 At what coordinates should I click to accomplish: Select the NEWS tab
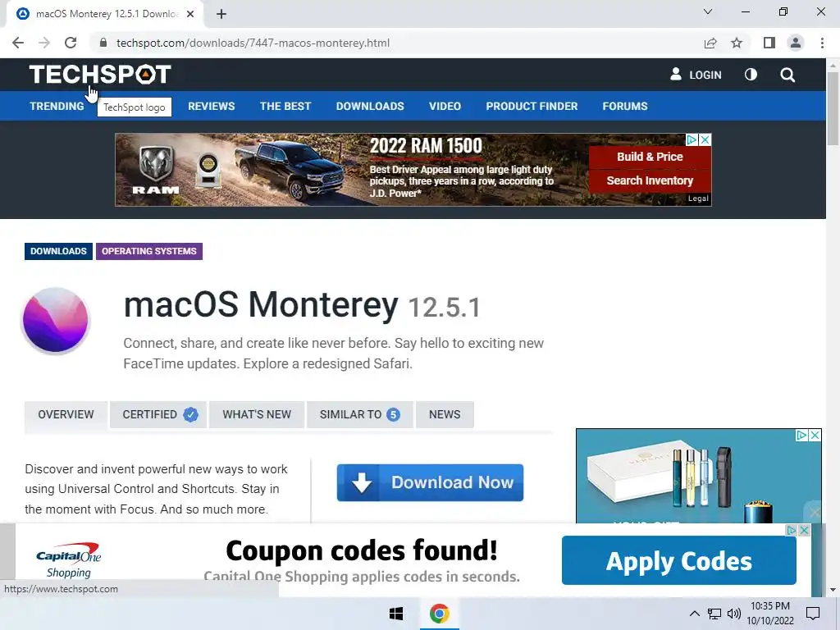coord(445,414)
